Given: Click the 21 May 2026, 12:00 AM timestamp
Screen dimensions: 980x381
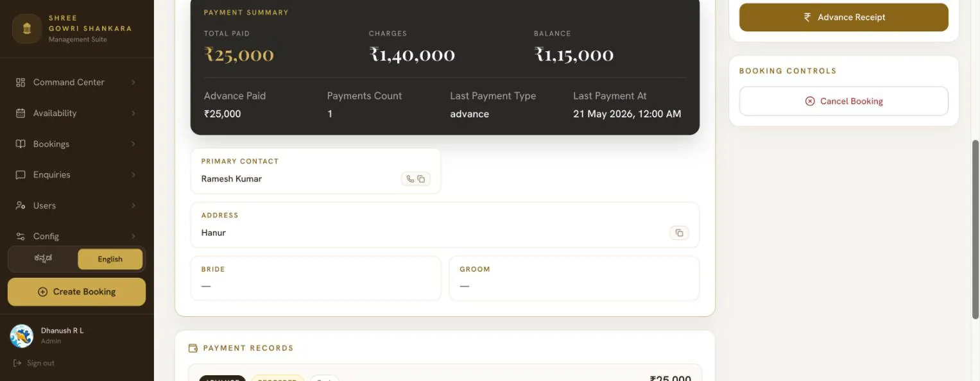Looking at the screenshot, I should pyautogui.click(x=627, y=114).
